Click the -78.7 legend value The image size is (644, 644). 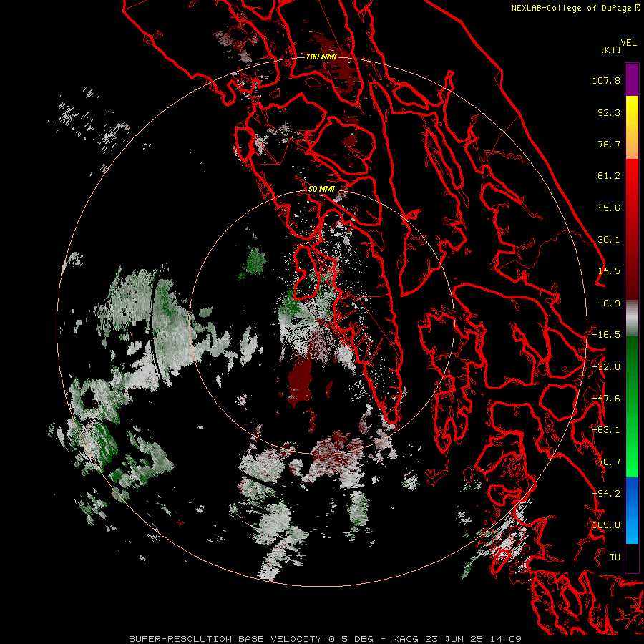click(606, 462)
